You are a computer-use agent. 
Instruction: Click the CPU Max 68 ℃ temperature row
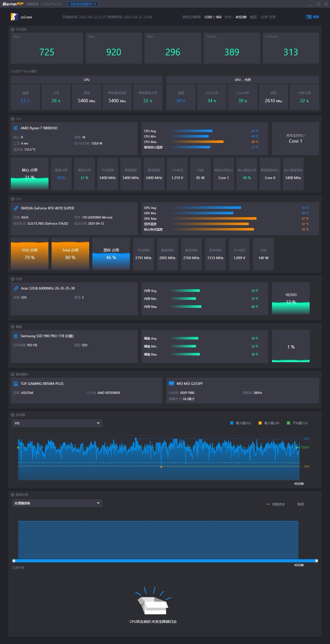point(201,142)
